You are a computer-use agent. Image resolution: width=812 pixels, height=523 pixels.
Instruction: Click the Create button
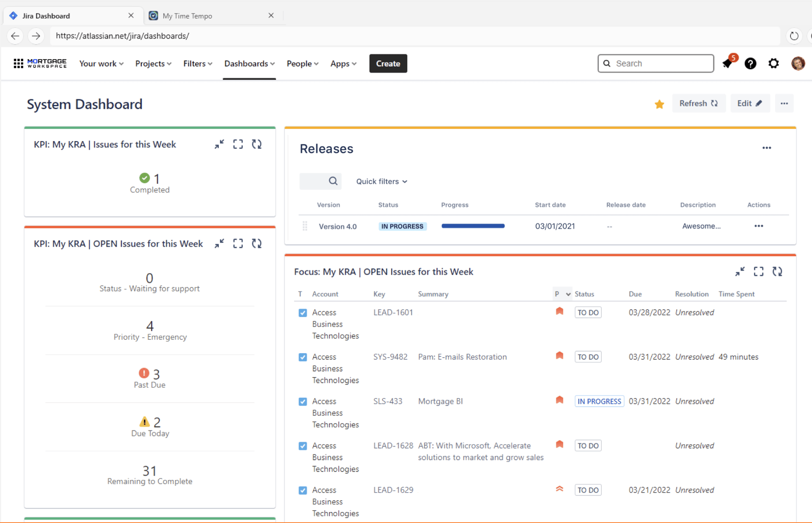pos(388,63)
